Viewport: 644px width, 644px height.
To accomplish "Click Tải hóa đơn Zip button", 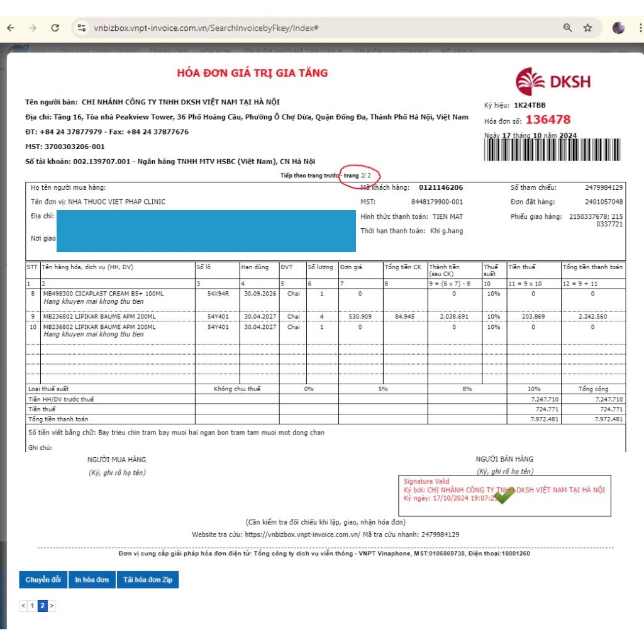I will click(148, 579).
